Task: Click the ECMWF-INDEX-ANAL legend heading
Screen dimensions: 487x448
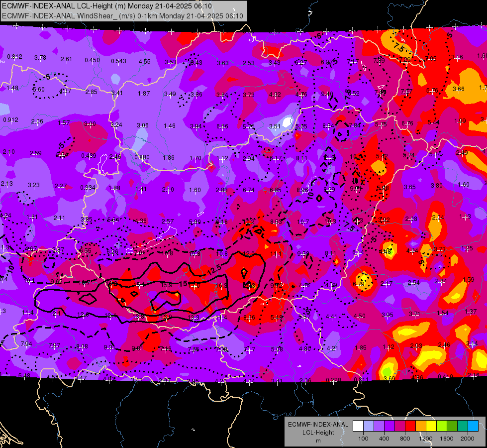Action: click(x=318, y=425)
